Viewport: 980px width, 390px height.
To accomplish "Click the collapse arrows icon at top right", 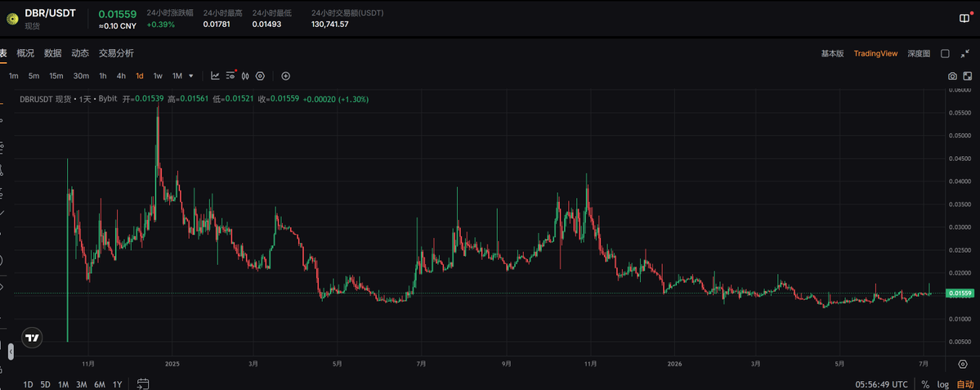I will 965,54.
